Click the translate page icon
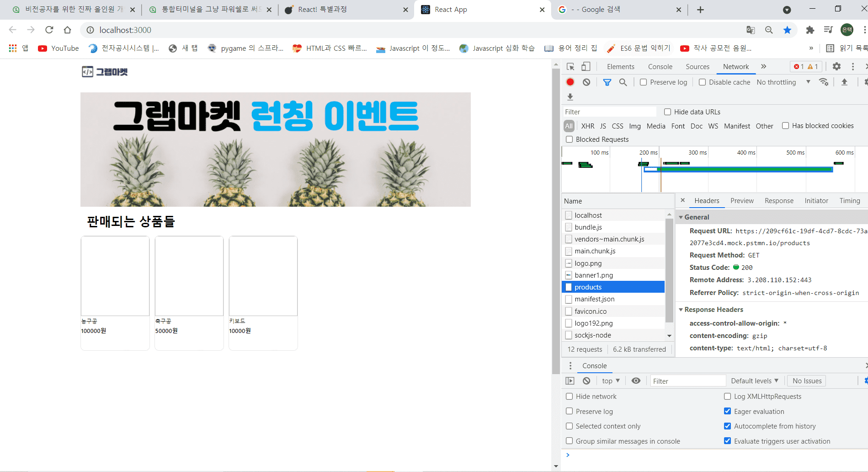 pos(751,30)
